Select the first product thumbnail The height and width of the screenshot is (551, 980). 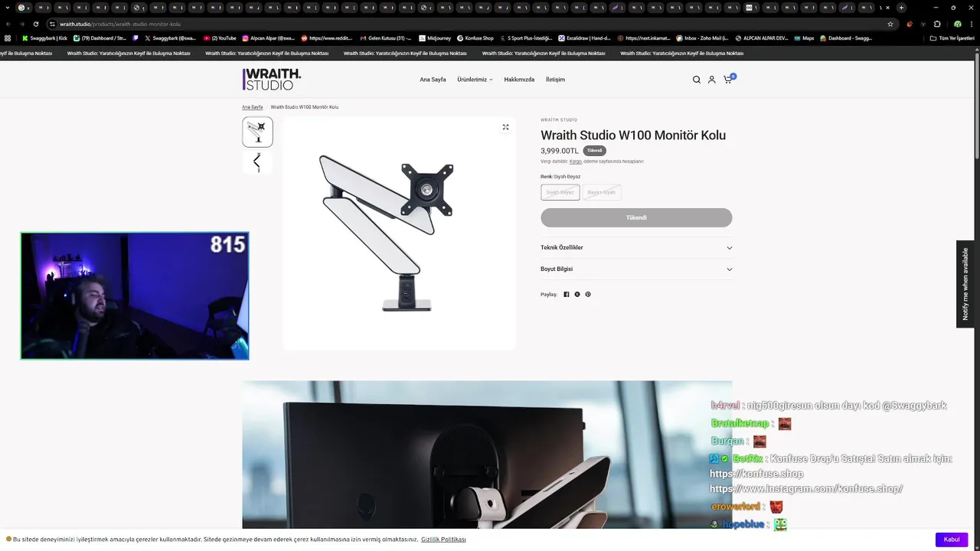point(257,132)
